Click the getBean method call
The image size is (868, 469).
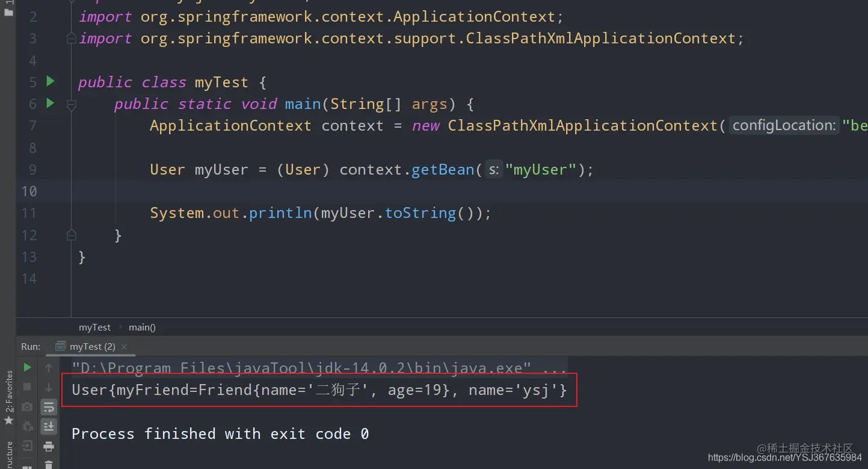443,170
